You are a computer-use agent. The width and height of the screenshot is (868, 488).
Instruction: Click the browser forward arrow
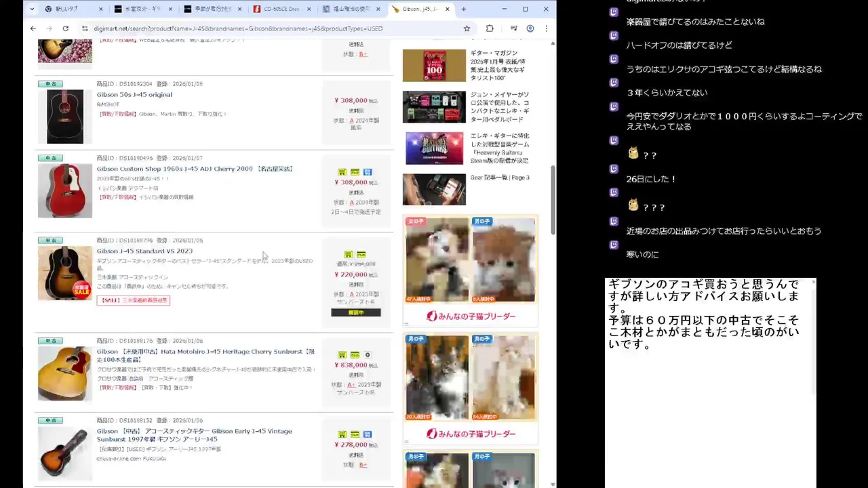pos(49,28)
